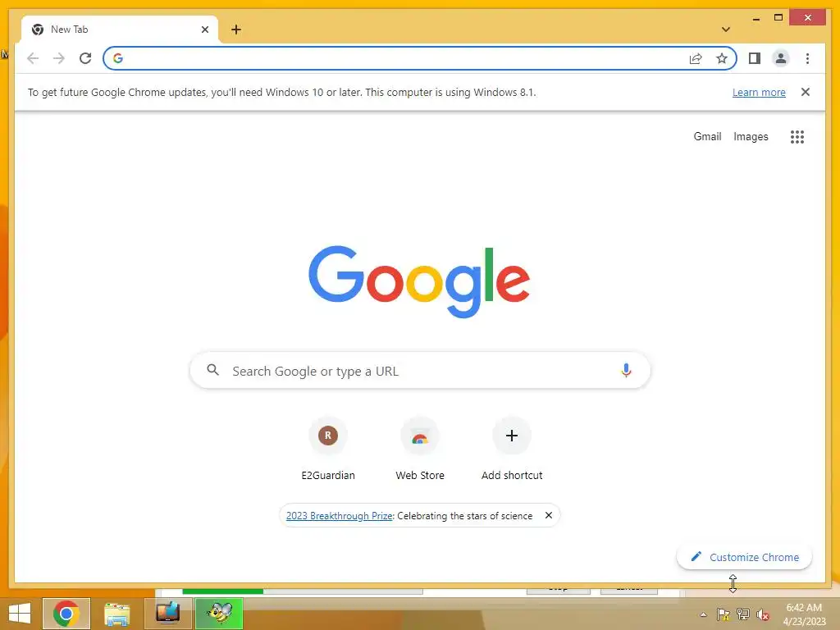
Task: Click the browser back arrow
Action: tap(33, 58)
